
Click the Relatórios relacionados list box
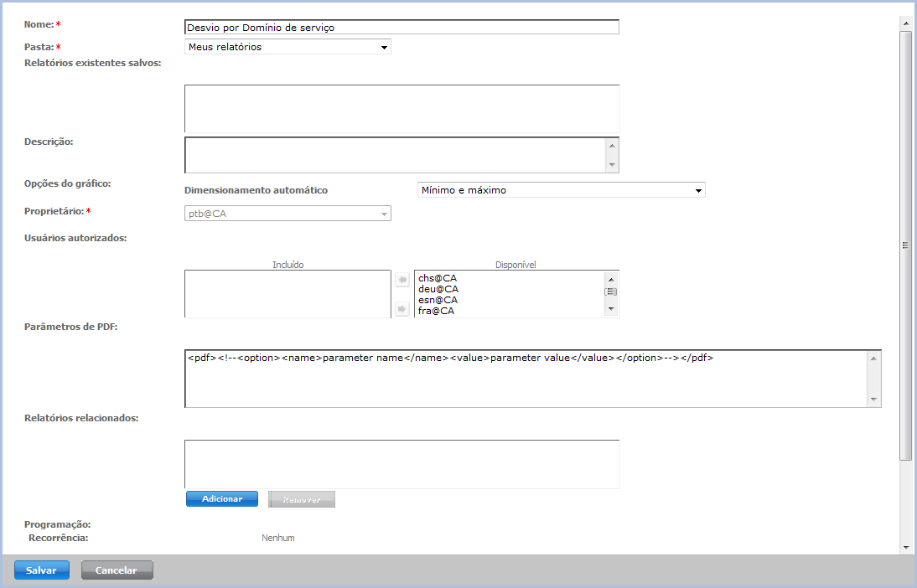(x=402, y=464)
